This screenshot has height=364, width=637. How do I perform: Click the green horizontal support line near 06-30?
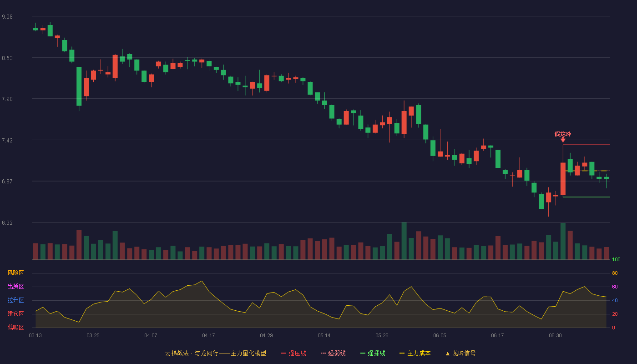[x=586, y=197]
